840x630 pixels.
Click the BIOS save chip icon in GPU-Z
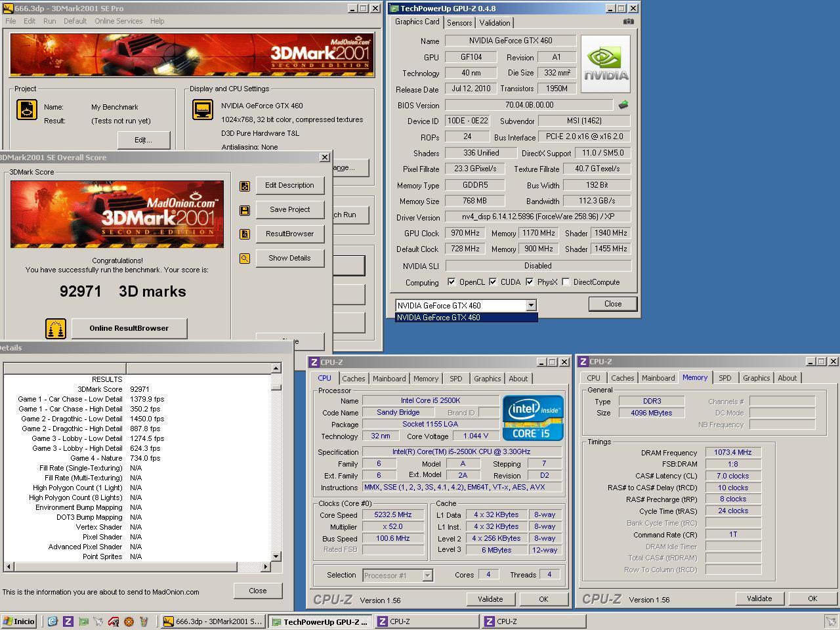click(623, 105)
